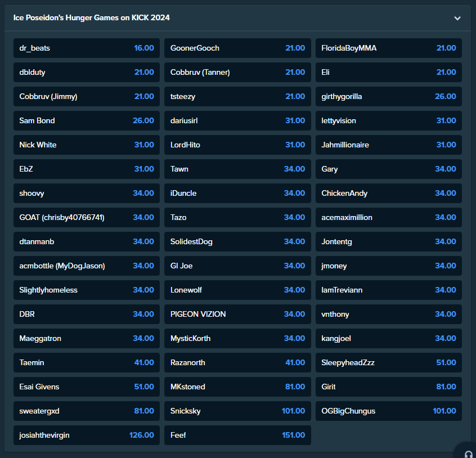Collapse the Ice Poseidon's Hunger Games market
476x458 pixels.
[457, 18]
